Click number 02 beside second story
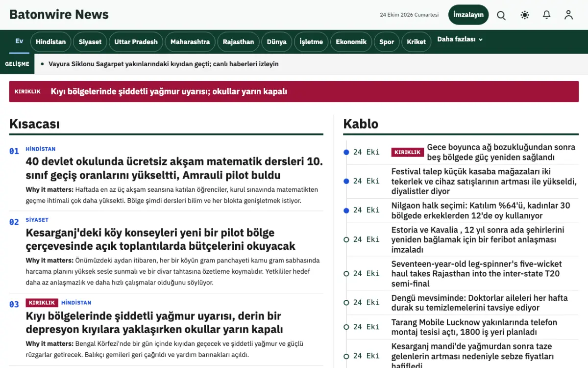This screenshot has width=588, height=368. [14, 222]
